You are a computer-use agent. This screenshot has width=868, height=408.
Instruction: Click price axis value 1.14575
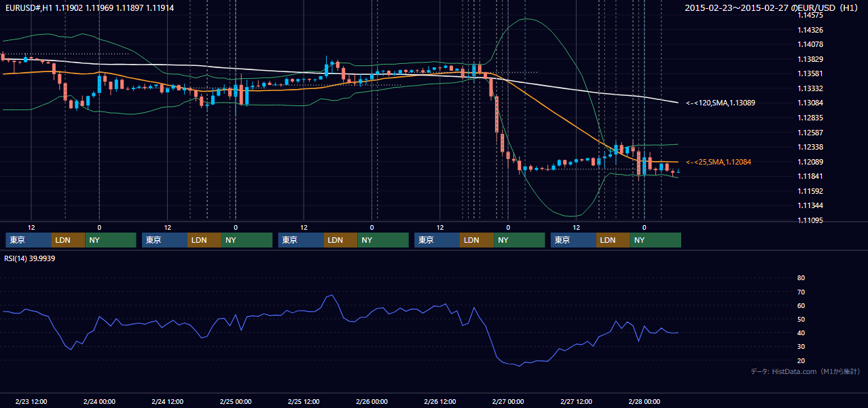pos(810,15)
